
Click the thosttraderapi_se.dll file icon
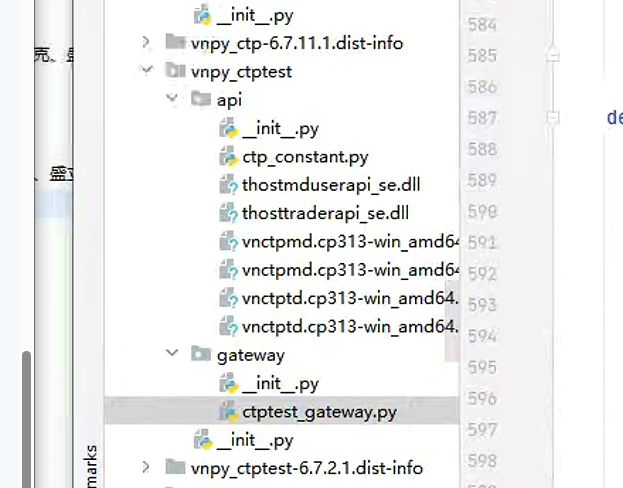pyautogui.click(x=228, y=213)
